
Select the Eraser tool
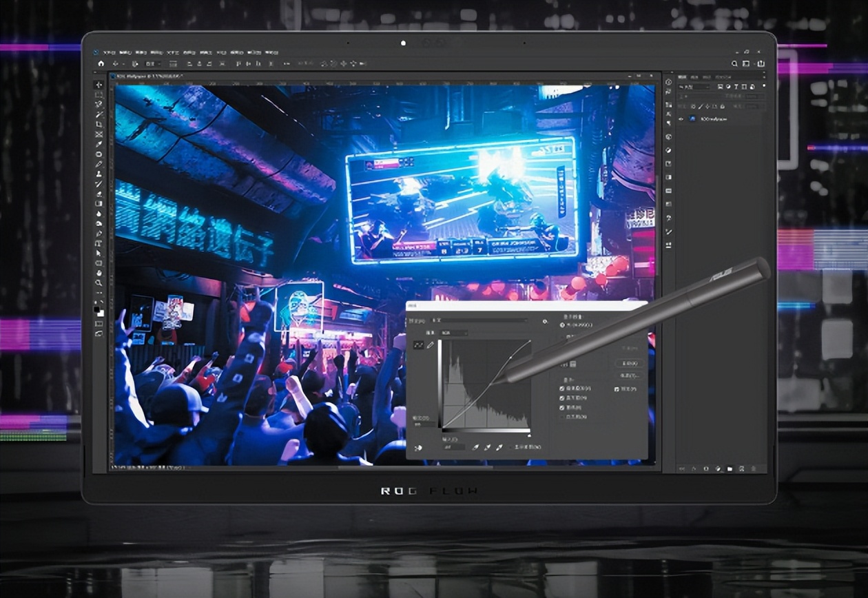(99, 194)
